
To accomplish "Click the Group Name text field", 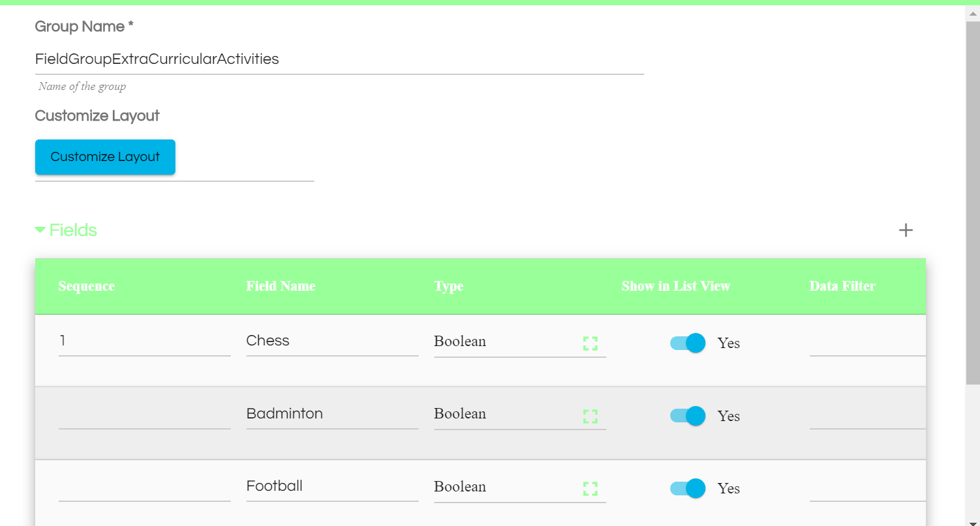I will (x=339, y=59).
